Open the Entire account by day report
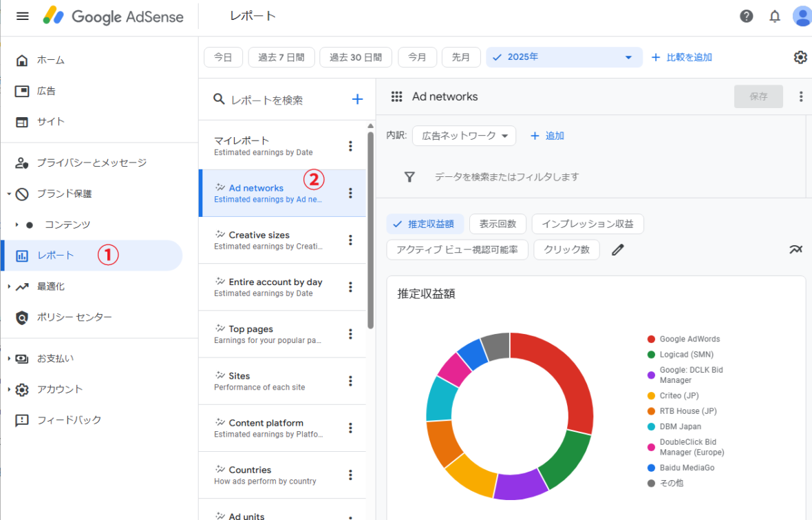Screen dimensions: 812x520 click(x=282, y=287)
